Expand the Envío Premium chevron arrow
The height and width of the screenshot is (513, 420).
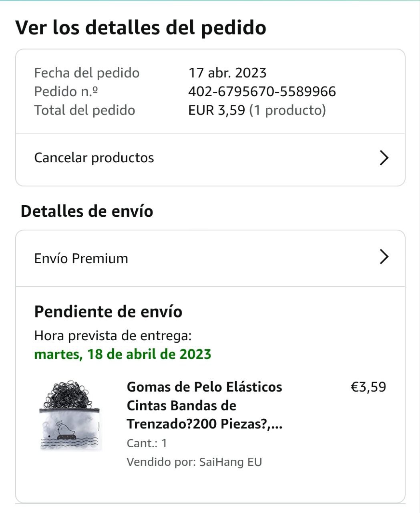click(x=384, y=257)
